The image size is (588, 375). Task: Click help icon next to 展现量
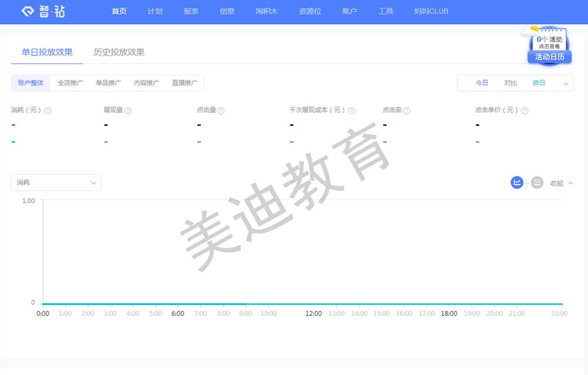click(128, 111)
